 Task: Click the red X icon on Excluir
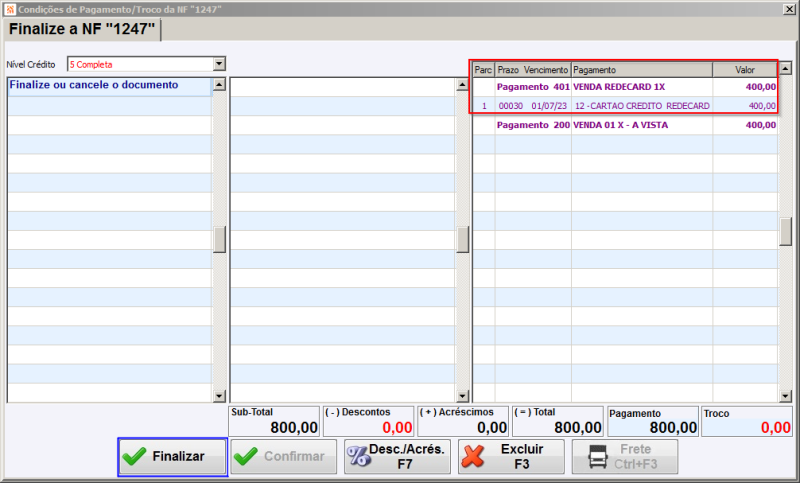473,456
